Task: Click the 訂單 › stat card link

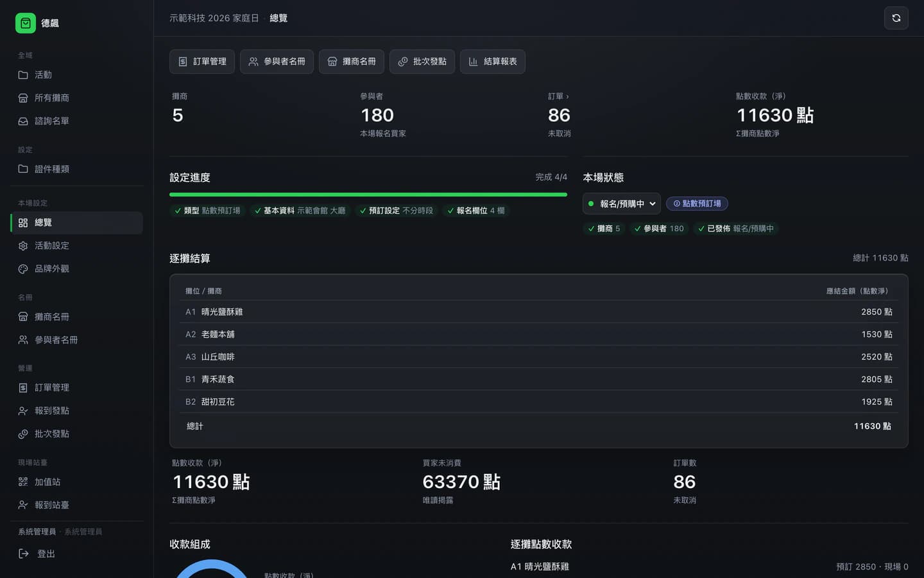Action: 558,96
